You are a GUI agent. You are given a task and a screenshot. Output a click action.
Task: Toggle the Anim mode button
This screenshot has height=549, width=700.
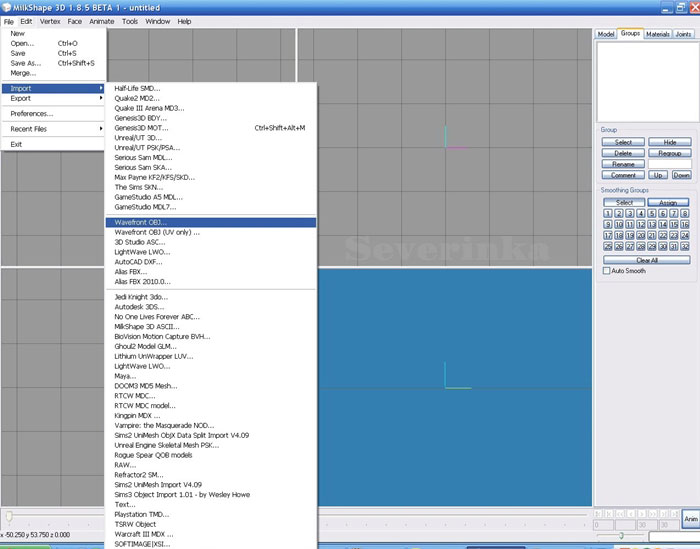pos(690,519)
